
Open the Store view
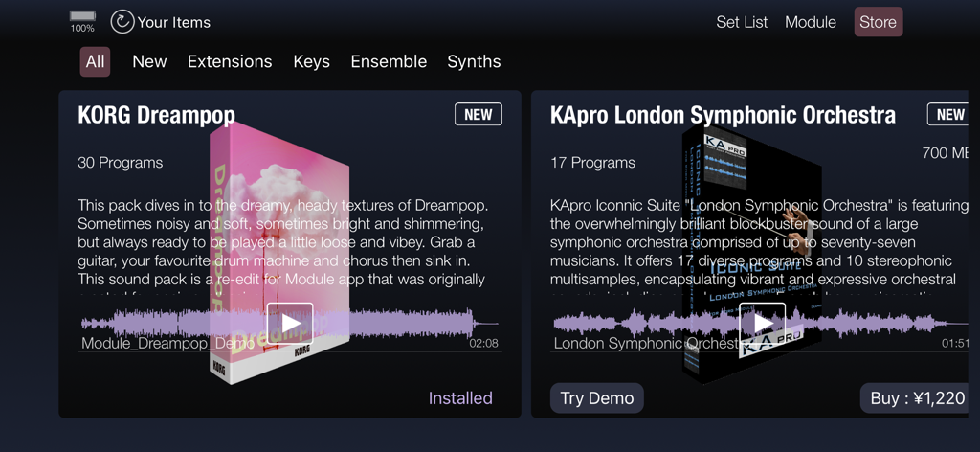click(x=879, y=22)
